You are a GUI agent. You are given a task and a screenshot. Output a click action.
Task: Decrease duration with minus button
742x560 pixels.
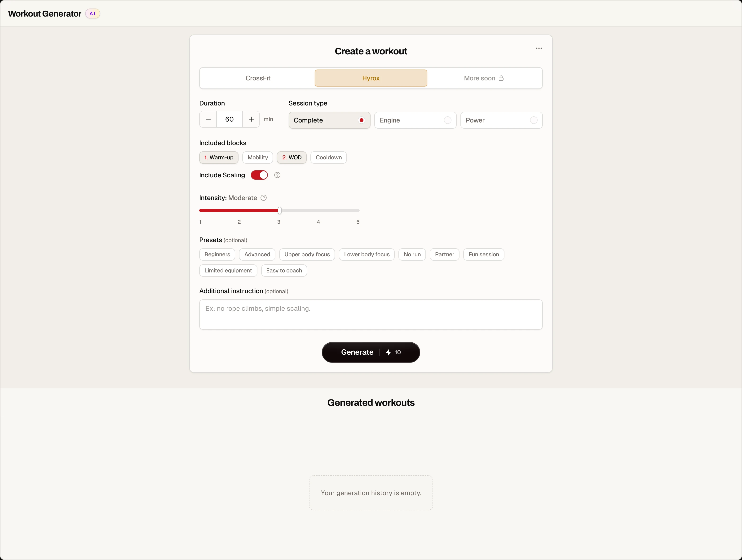pyautogui.click(x=208, y=119)
